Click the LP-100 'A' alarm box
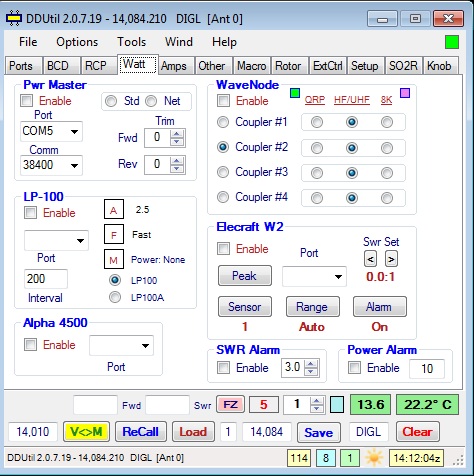Screen dimensions: 474x476 [x=114, y=209]
